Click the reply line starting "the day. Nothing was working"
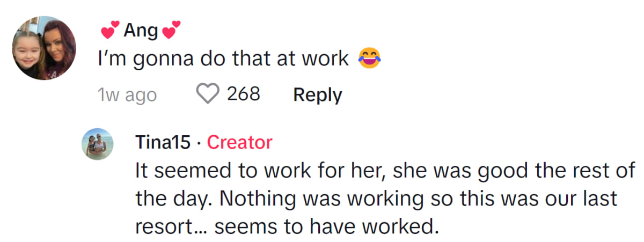This screenshot has height=242, width=644. [376, 199]
